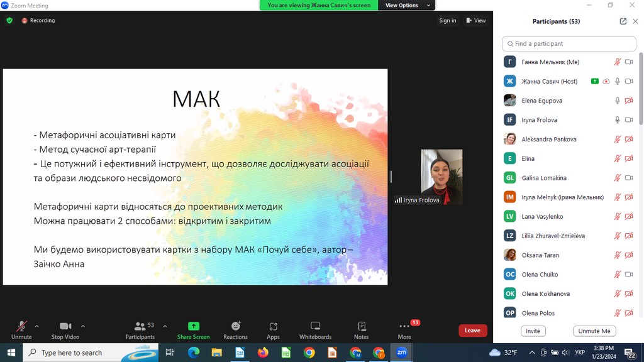This screenshot has width=644, height=362.
Task: Open the View Options dropdown
Action: point(408,5)
